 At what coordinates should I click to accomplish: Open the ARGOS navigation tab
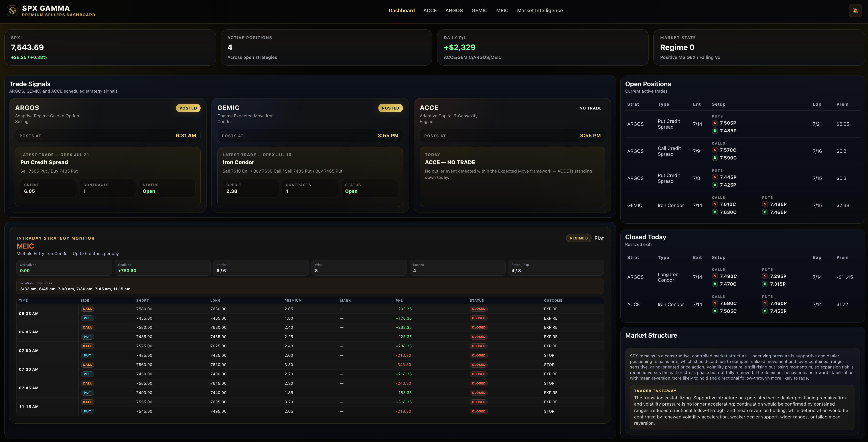tap(454, 10)
